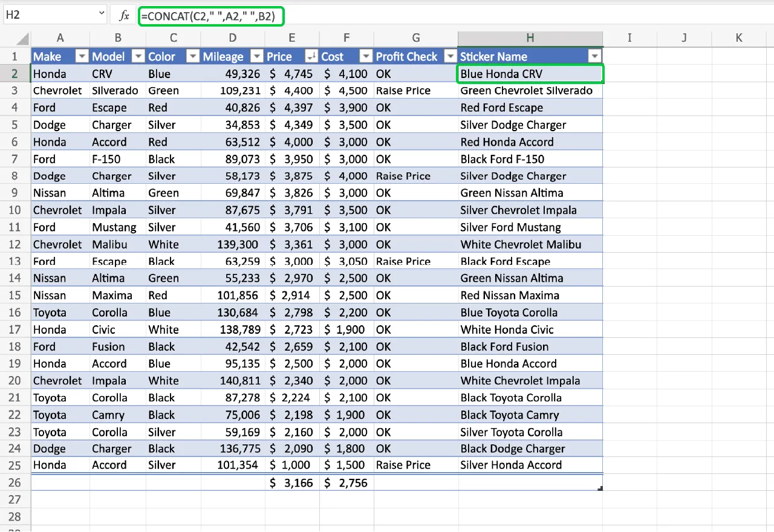Click the "Toyota" make cell in row 16

click(60, 313)
